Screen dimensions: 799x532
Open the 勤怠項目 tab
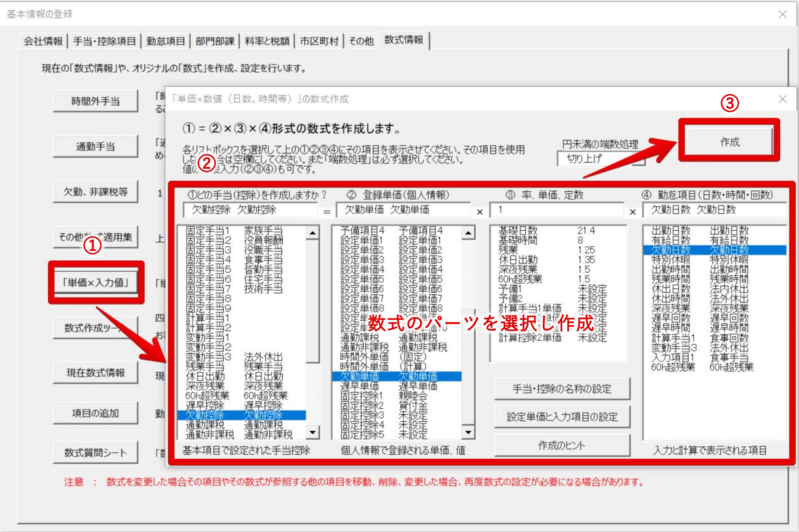(x=165, y=41)
